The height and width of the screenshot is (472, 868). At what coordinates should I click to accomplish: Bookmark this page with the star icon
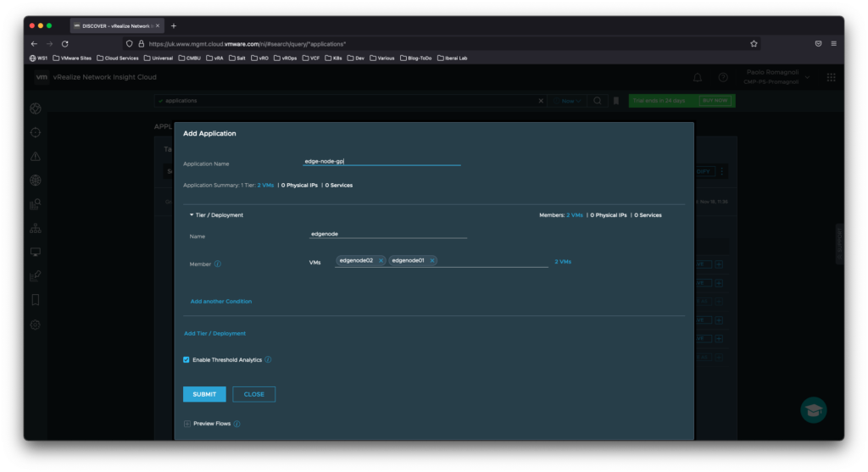pos(754,44)
